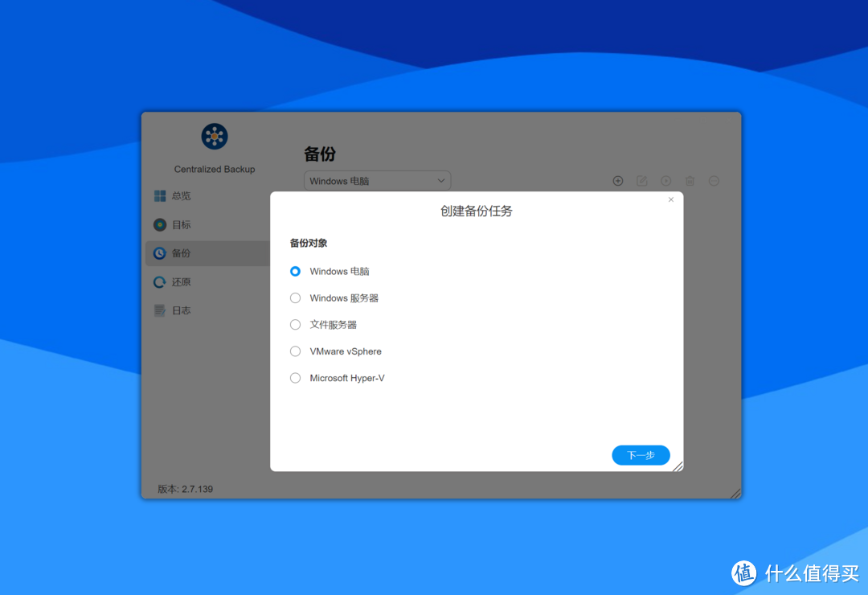Choose 文件服务器 as backup object
The image size is (868, 595).
(295, 324)
